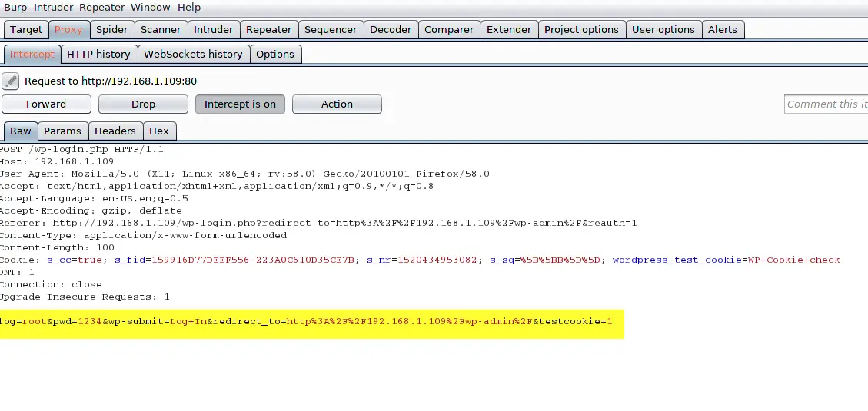Go to the Intruder tool tab
Screen dimensions: 868x411
point(213,30)
